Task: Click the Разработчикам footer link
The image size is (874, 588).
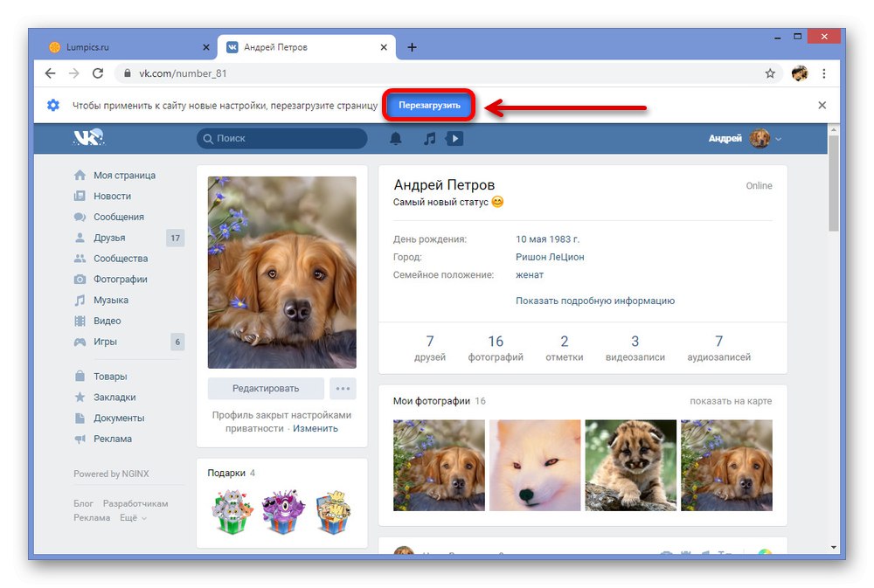Action: click(135, 503)
